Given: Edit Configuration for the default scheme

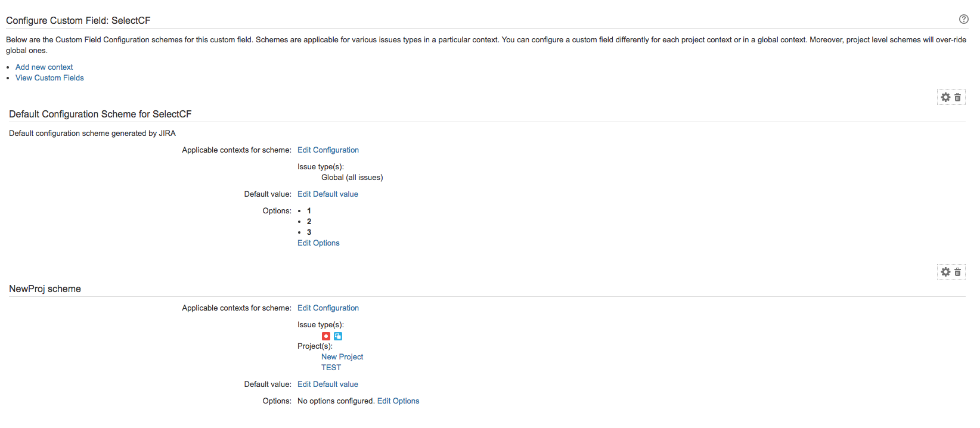Looking at the screenshot, I should (328, 150).
